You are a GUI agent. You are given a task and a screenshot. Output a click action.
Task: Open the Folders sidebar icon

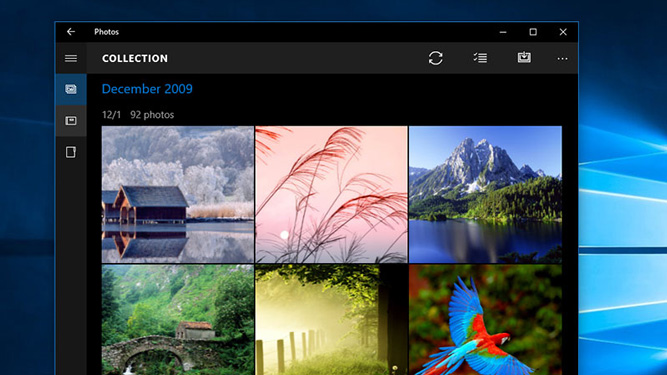[x=71, y=152]
